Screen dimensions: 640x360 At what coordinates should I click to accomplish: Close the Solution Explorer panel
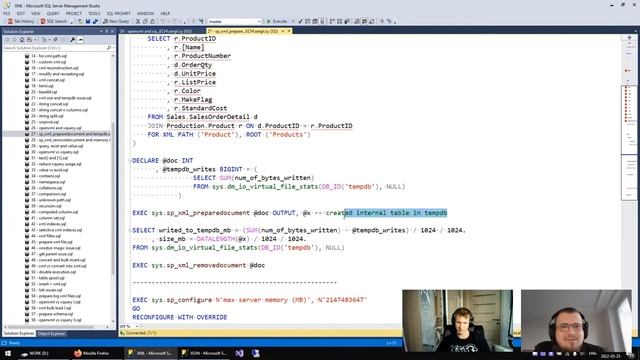pos(113,31)
